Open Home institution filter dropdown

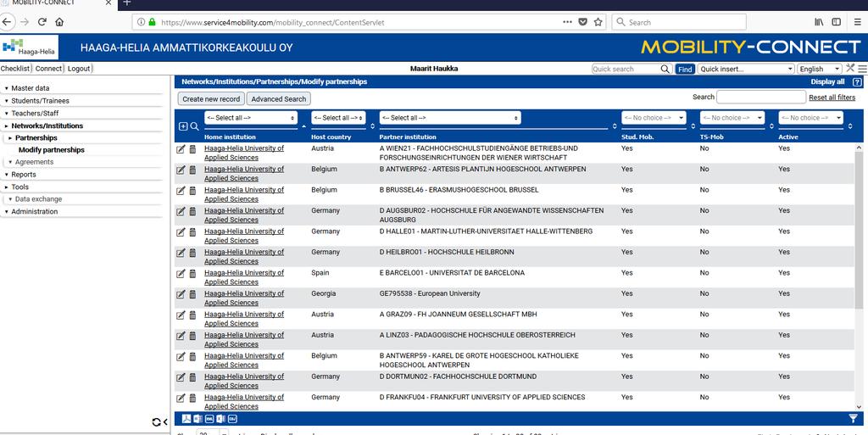251,118
